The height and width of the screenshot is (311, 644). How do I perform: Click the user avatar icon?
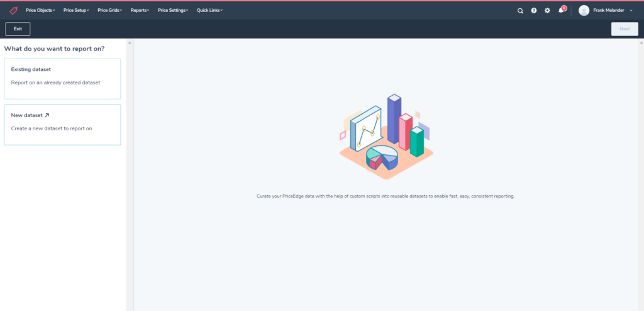(x=584, y=11)
